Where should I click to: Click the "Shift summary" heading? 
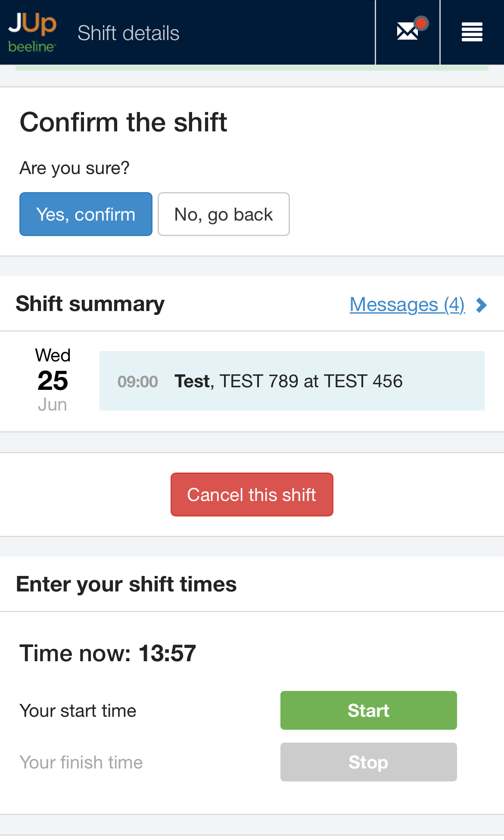point(90,304)
